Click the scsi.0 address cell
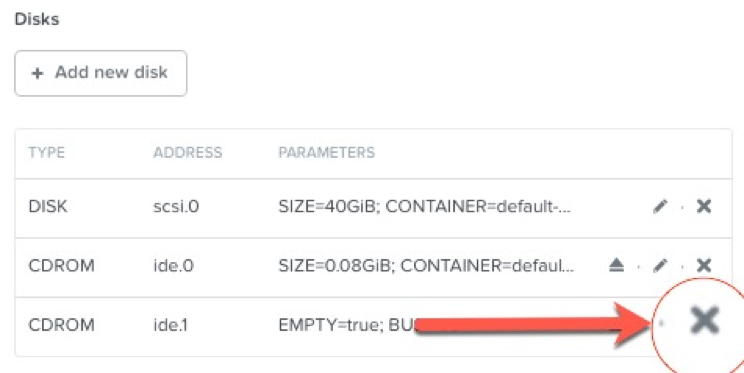The width and height of the screenshot is (744, 373). 176,206
